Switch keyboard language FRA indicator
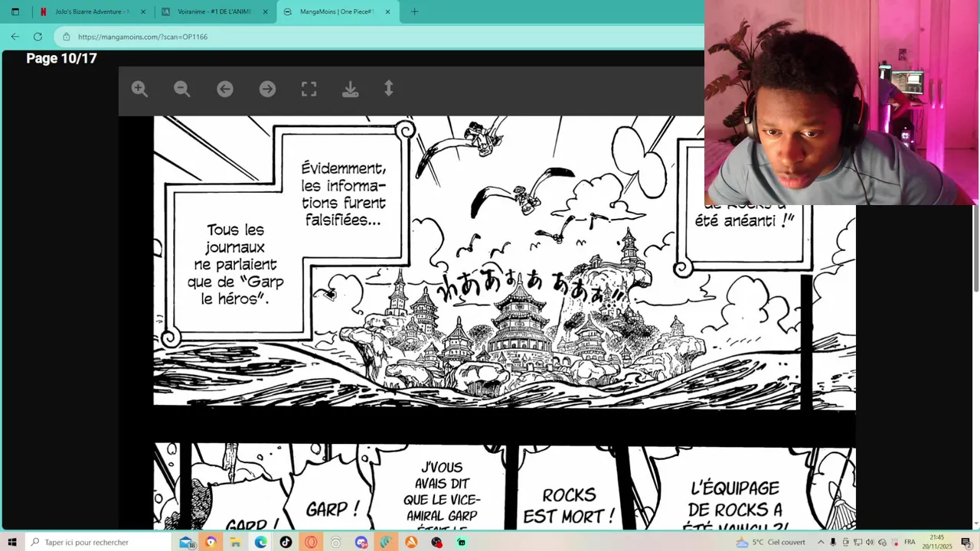 pyautogui.click(x=910, y=542)
